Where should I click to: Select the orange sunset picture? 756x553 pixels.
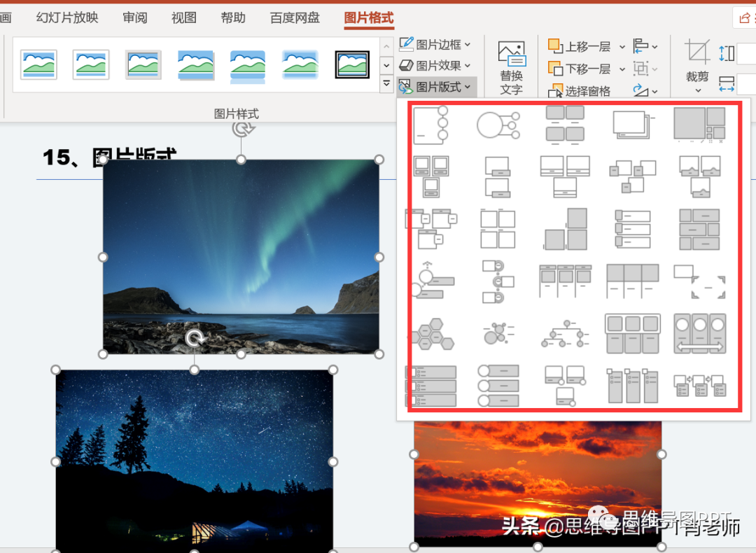click(538, 484)
